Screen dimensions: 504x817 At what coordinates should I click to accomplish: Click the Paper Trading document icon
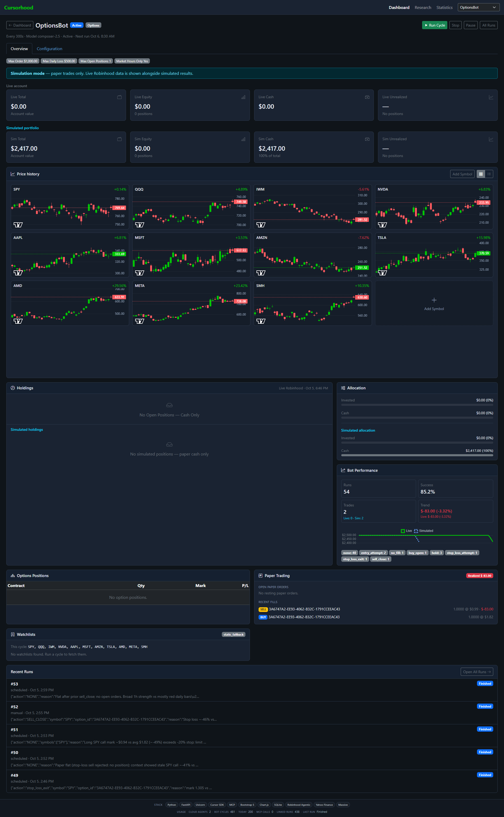click(x=260, y=576)
